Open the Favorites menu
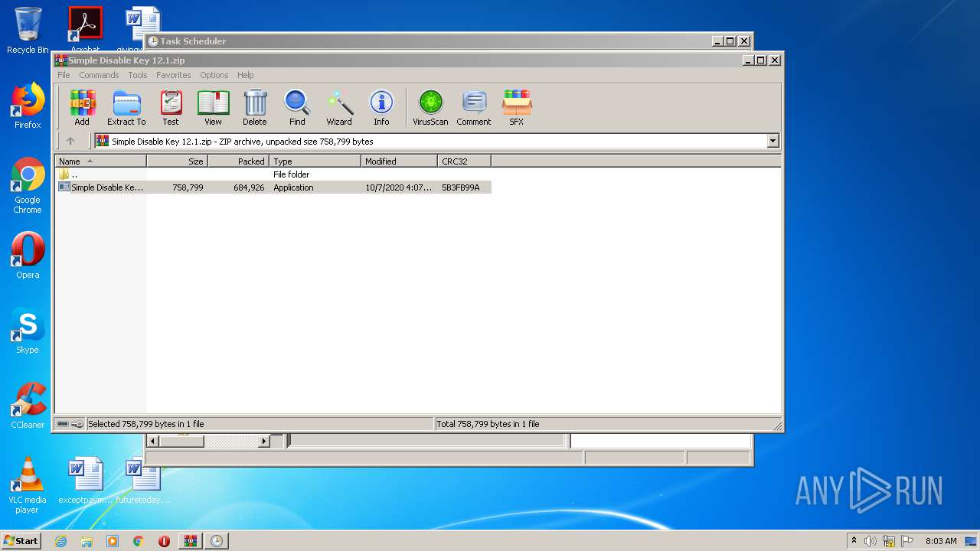Screen dimensions: 980x551 tap(174, 75)
